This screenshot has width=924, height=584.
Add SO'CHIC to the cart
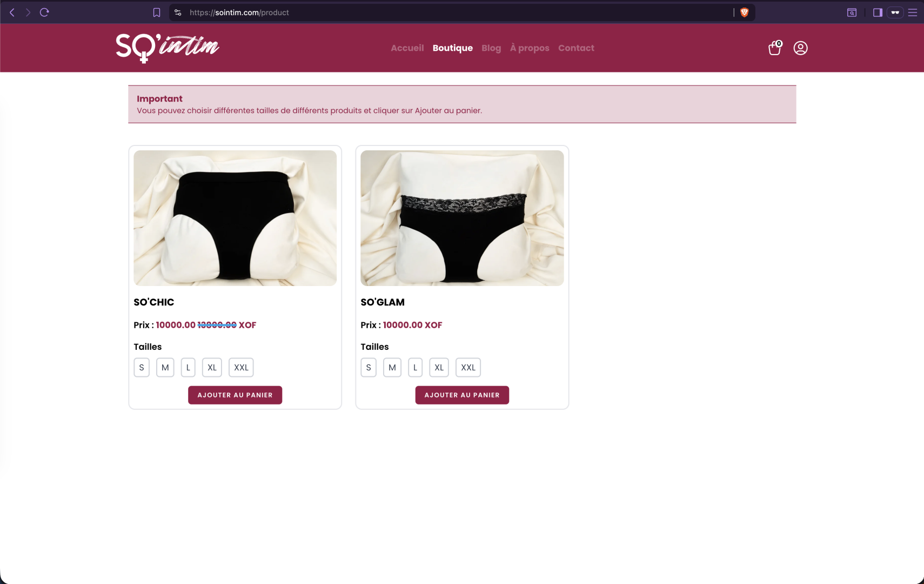[x=235, y=395]
